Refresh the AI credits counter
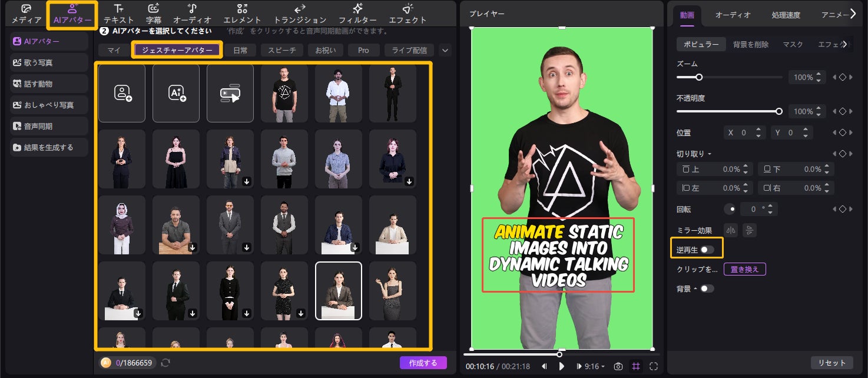The image size is (868, 378). tap(165, 363)
